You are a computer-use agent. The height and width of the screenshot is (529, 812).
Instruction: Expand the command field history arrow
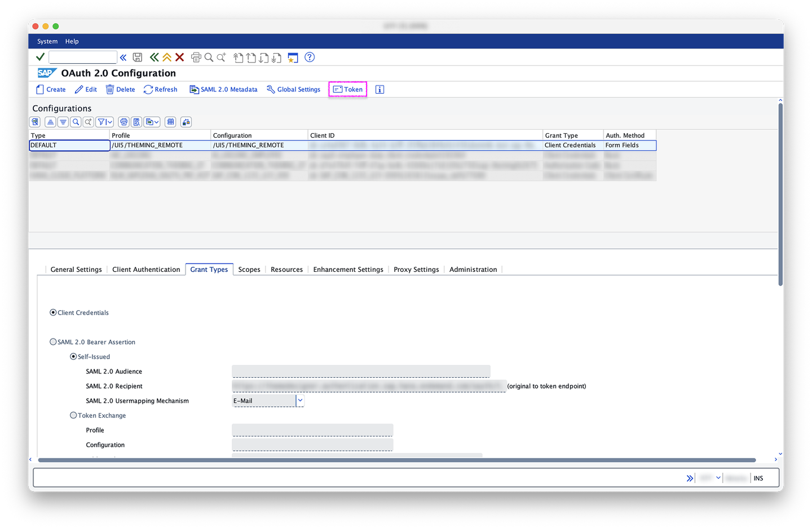tap(123, 58)
